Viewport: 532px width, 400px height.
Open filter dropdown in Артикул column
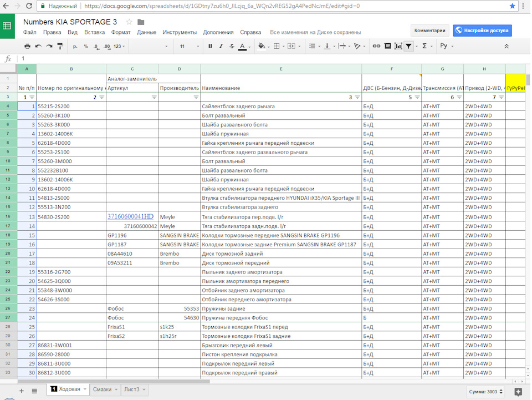(154, 97)
